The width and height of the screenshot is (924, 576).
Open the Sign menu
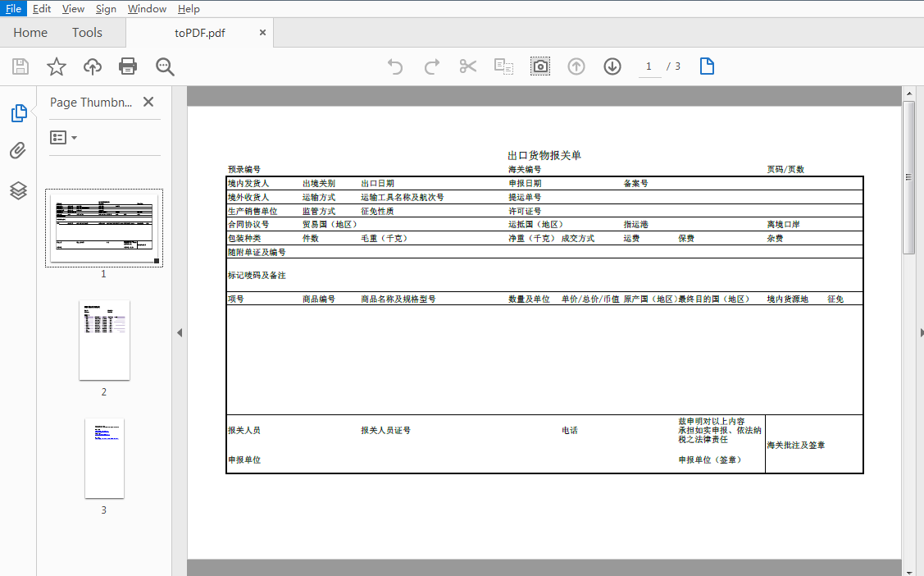tap(106, 9)
